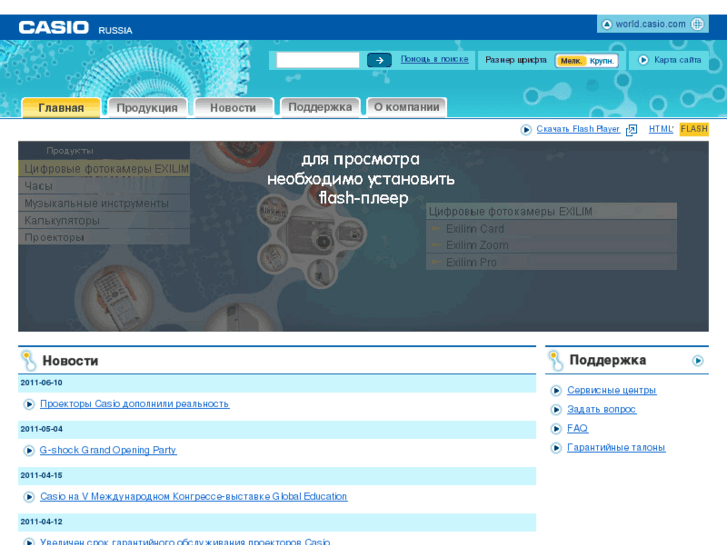This screenshot has width=727, height=545.
Task: Open the Карта сайта link
Action: 677,60
